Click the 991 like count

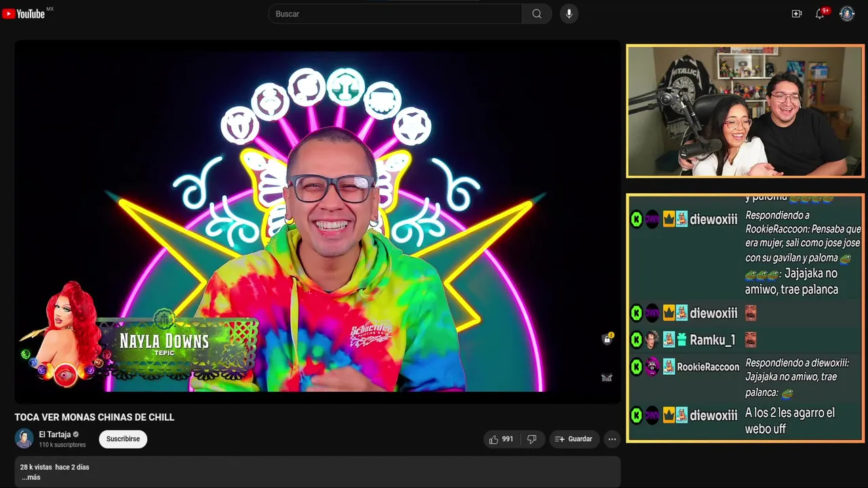point(507,439)
